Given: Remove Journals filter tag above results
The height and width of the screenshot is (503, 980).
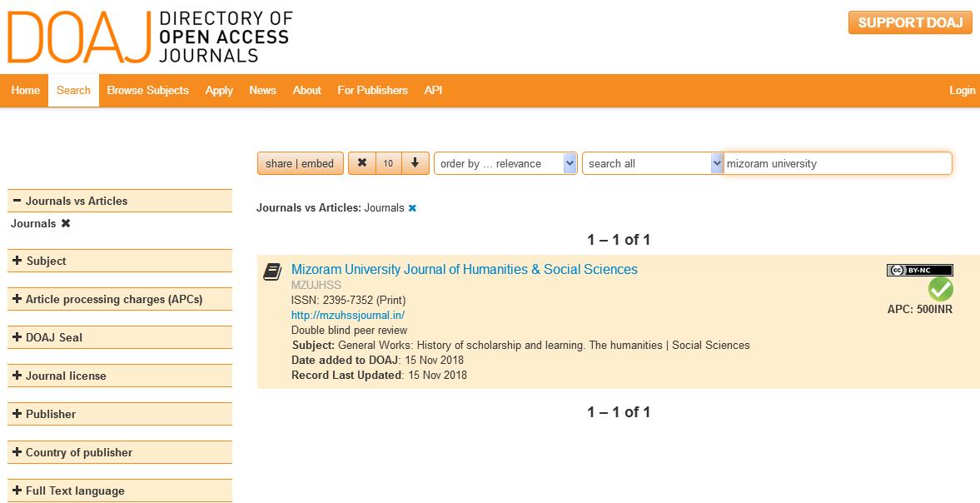Looking at the screenshot, I should tap(412, 208).
